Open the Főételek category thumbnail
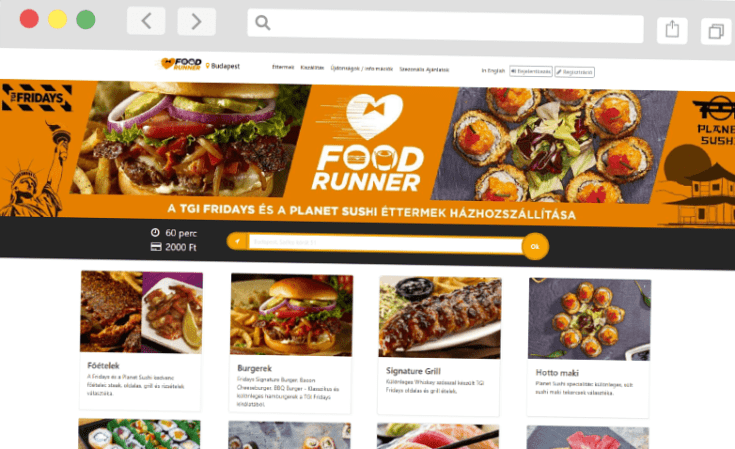Screen dimensions: 735x449 (141, 312)
